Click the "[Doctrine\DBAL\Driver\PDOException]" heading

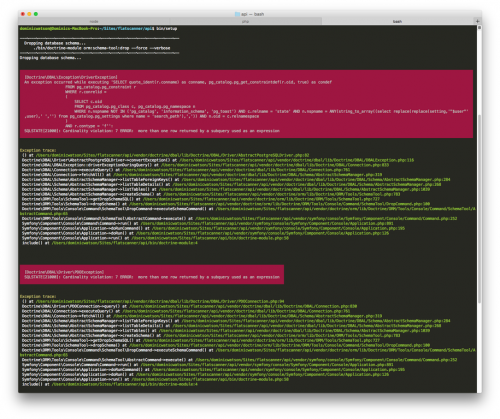pos(64,272)
